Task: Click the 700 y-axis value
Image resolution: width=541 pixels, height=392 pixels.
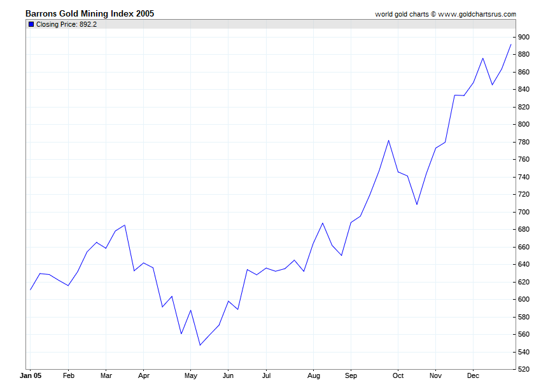Action: (x=523, y=212)
